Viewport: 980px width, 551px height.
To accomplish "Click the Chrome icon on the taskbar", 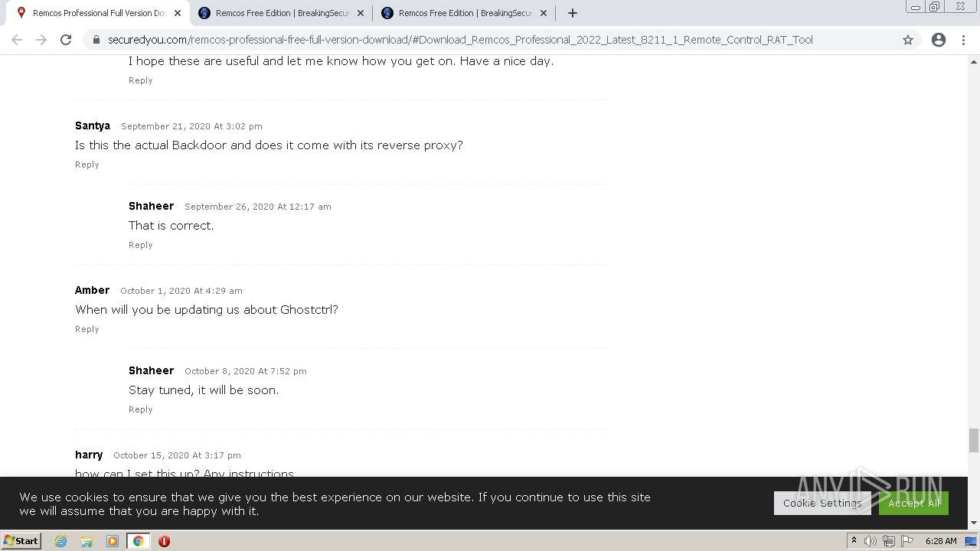I will point(138,541).
